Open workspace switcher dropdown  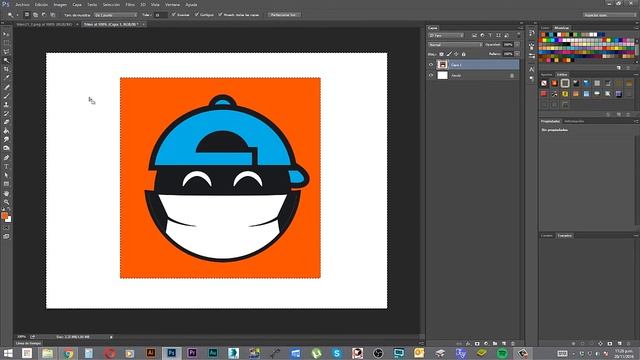tap(609, 15)
